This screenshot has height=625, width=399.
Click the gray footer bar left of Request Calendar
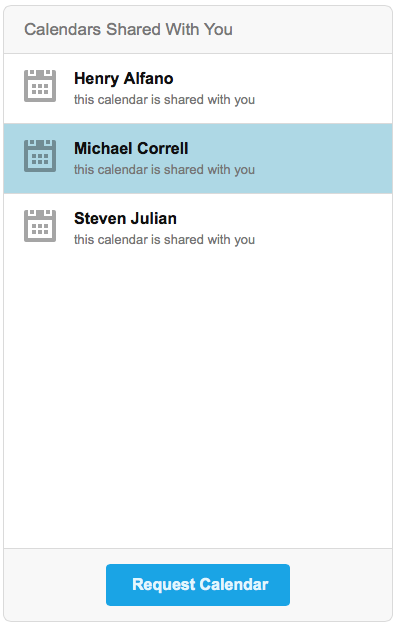click(55, 585)
